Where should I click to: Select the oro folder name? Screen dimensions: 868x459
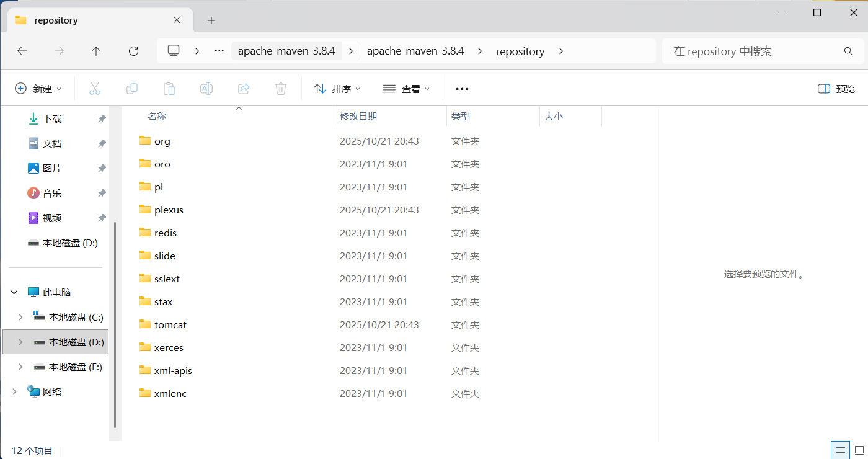(162, 164)
